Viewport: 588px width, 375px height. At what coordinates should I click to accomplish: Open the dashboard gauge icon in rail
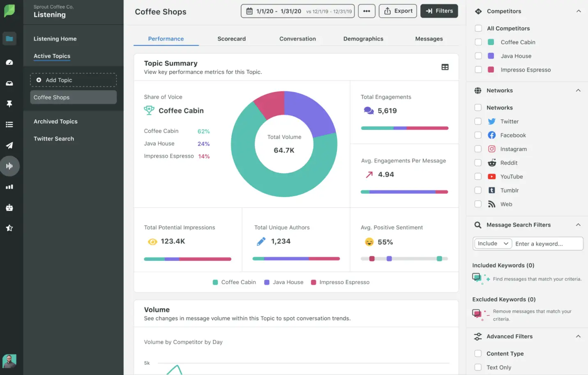9,62
